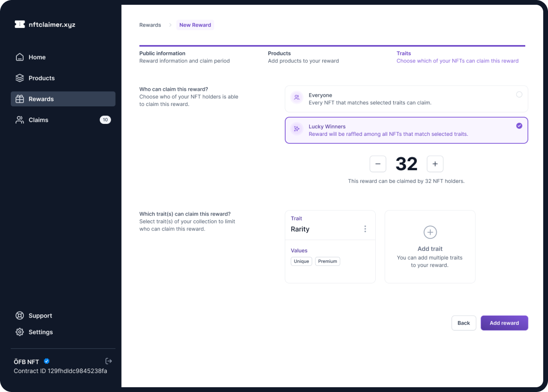Open Support from the sidebar
This screenshot has height=392, width=548.
coord(40,316)
